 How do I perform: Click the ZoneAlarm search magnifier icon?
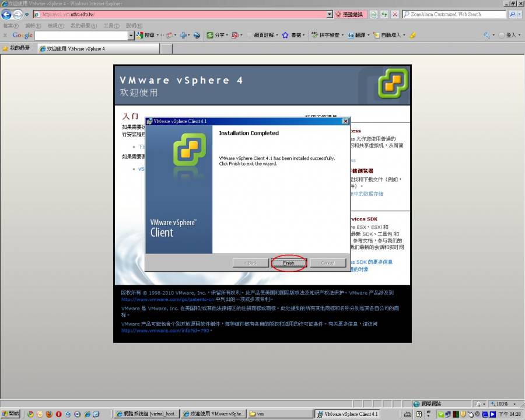pyautogui.click(x=513, y=14)
